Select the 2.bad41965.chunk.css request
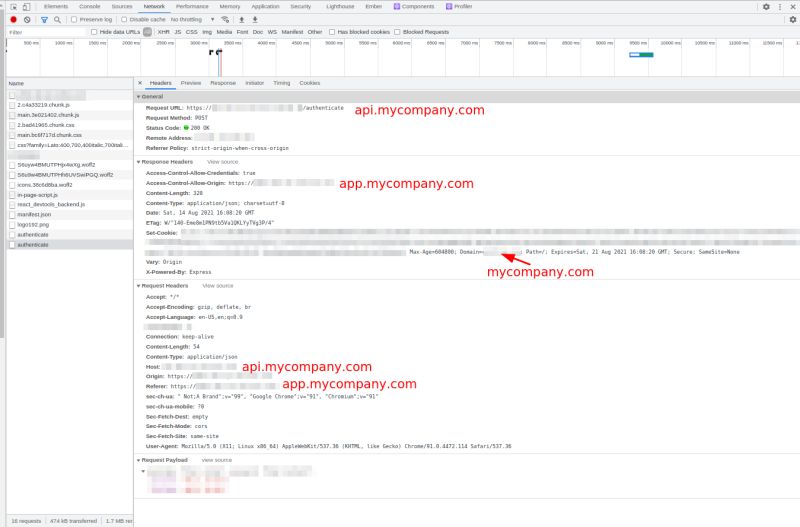The image size is (800, 527). click(70, 125)
